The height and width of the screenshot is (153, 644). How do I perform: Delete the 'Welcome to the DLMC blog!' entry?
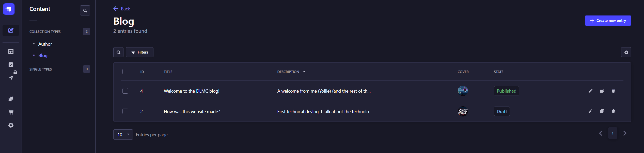[613, 91]
